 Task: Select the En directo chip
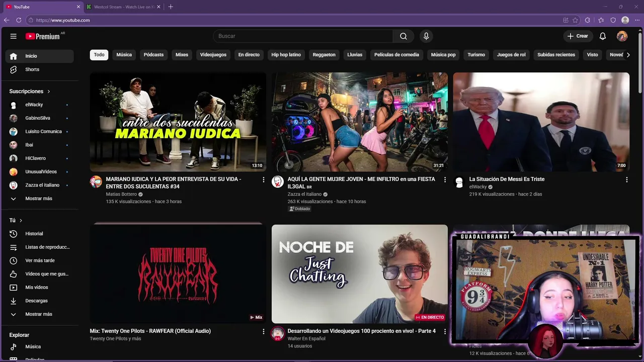tap(249, 55)
